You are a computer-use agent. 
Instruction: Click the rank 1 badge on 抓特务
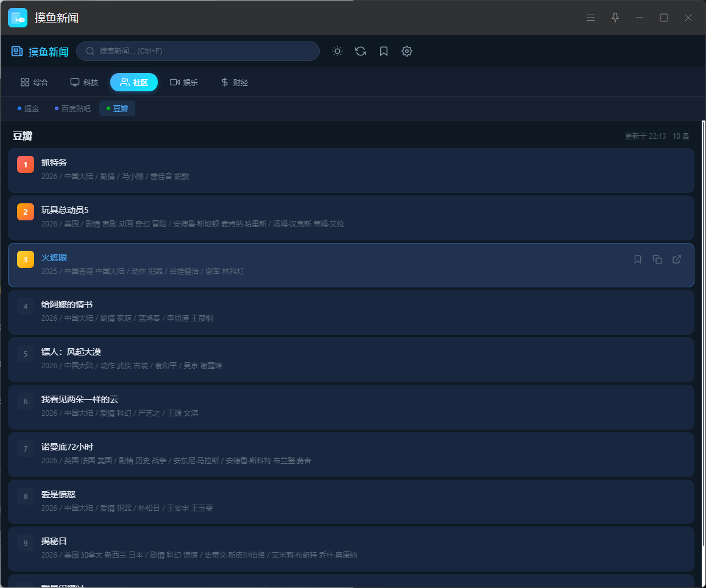click(26, 165)
